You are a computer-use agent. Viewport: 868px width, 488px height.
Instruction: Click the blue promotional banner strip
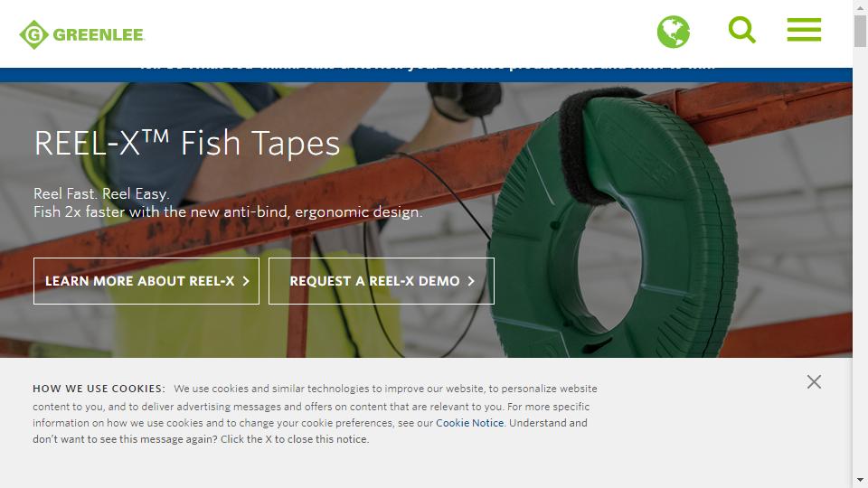click(x=426, y=75)
